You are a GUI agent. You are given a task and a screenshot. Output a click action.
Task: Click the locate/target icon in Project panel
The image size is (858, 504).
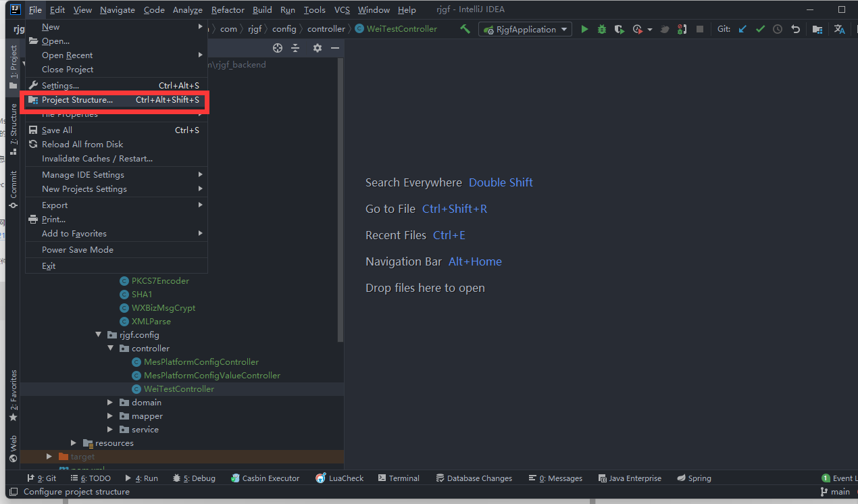(x=277, y=48)
